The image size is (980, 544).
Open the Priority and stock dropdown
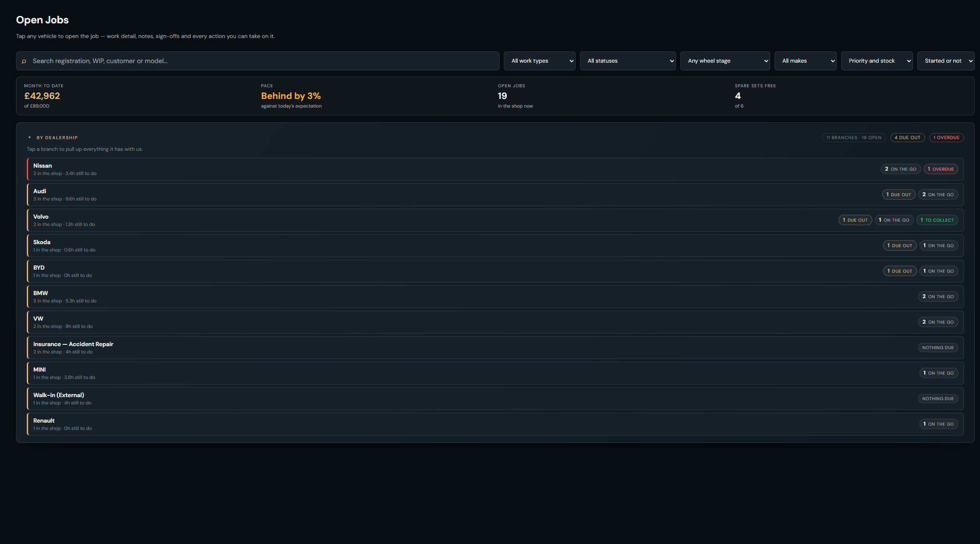877,61
